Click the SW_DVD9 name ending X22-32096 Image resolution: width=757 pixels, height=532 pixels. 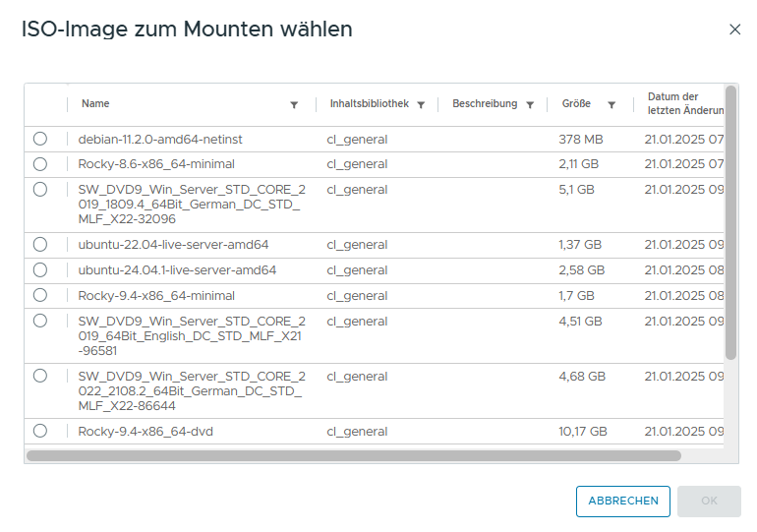pyautogui.click(x=192, y=205)
